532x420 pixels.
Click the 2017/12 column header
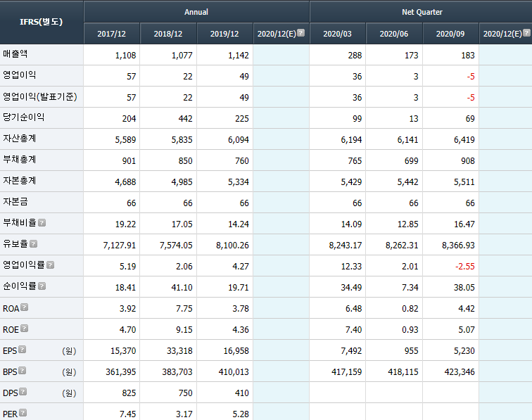(x=112, y=34)
